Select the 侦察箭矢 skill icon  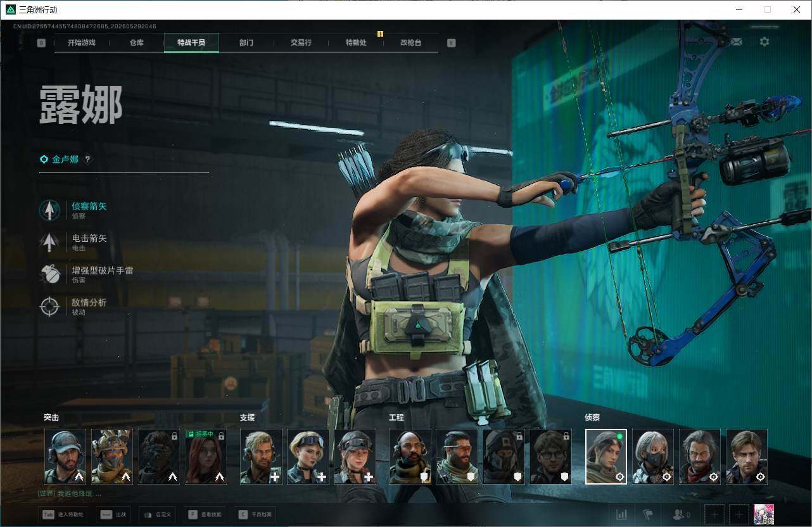click(49, 210)
